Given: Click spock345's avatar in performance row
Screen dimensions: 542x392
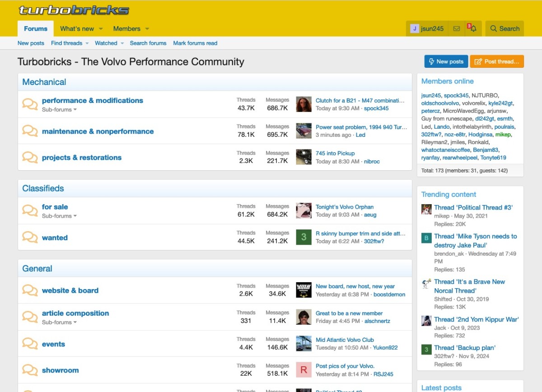Looking at the screenshot, I should [304, 104].
